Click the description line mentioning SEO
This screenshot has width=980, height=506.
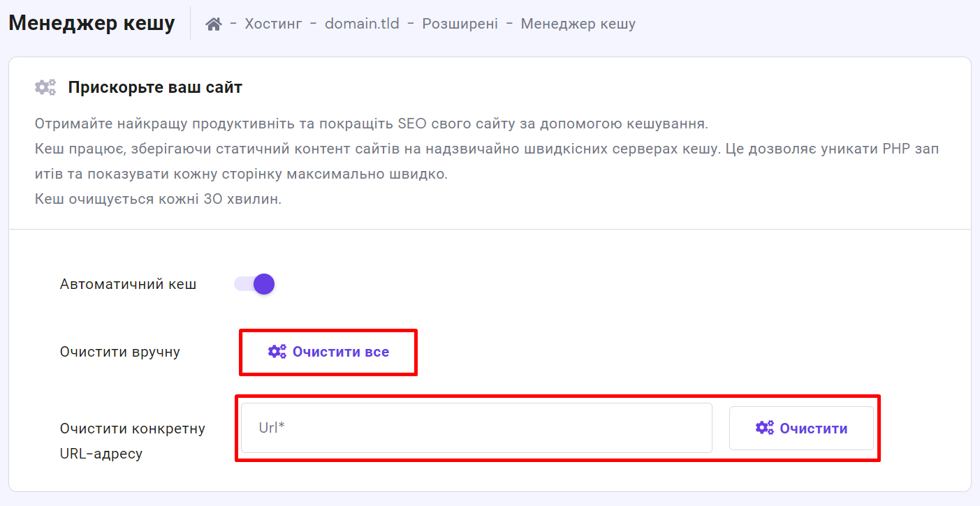coord(371,124)
